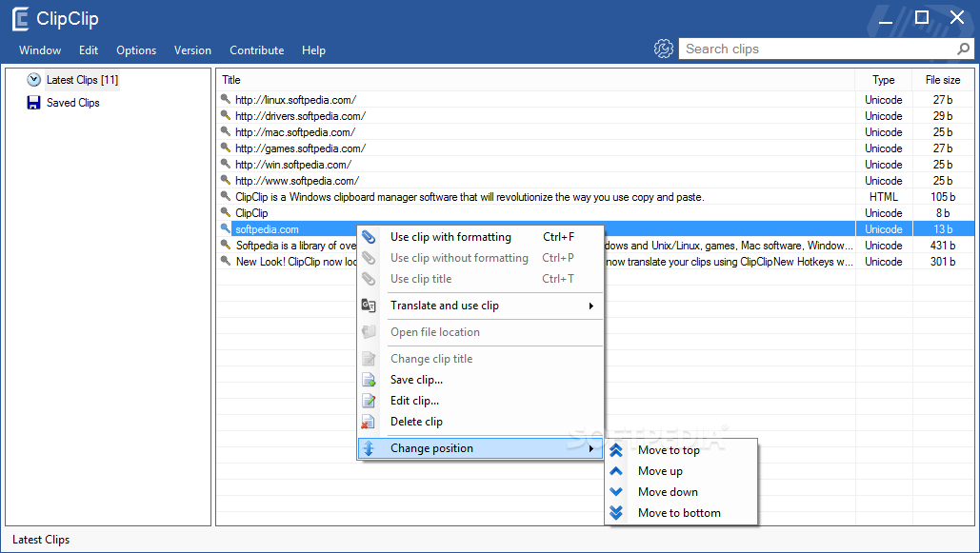Click the single up-chevron Move up icon
Viewport: 980px width, 553px height.
coord(616,471)
